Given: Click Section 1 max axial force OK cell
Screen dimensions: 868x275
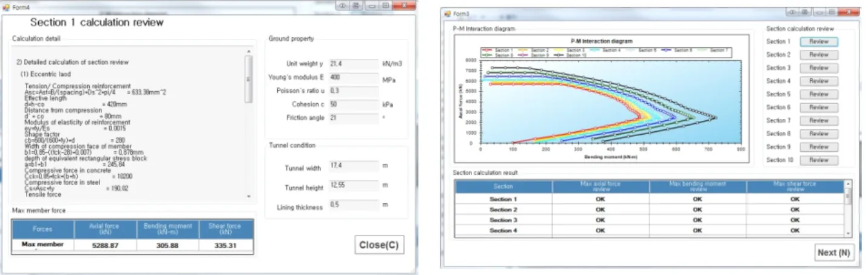Looking at the screenshot, I should tap(601, 199).
